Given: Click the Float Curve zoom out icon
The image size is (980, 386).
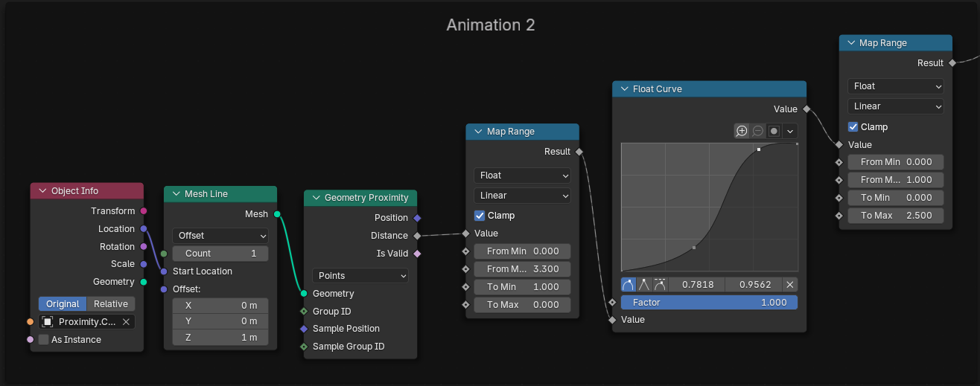Looking at the screenshot, I should [x=757, y=131].
